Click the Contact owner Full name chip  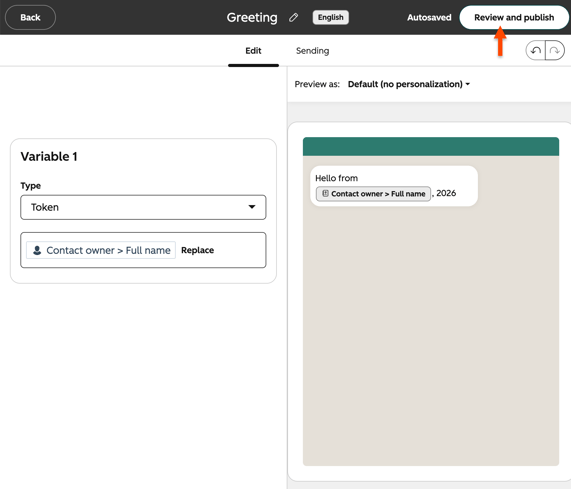[101, 250]
